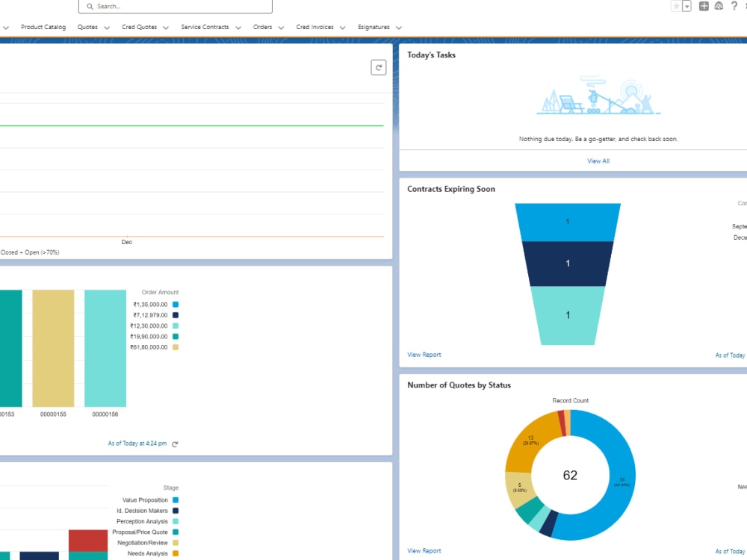Image resolution: width=747 pixels, height=560 pixels.
Task: Click the Number of Quotes by Status heading
Action: [x=459, y=385]
